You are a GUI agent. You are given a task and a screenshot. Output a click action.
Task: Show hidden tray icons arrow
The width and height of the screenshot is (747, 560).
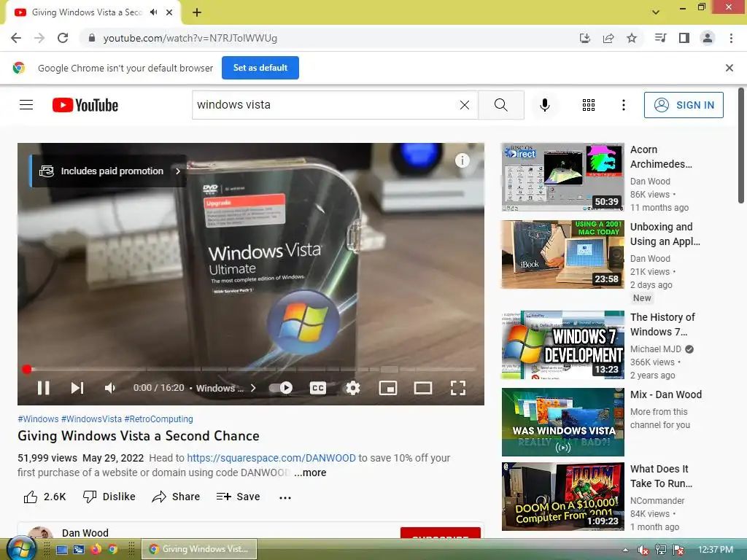tap(625, 550)
